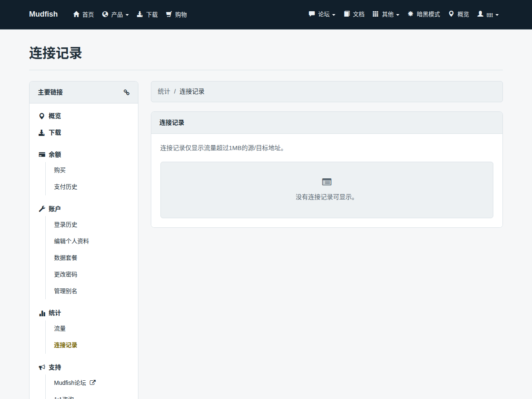Click the note about 流量超过1MB
532x399 pixels.
tap(223, 148)
